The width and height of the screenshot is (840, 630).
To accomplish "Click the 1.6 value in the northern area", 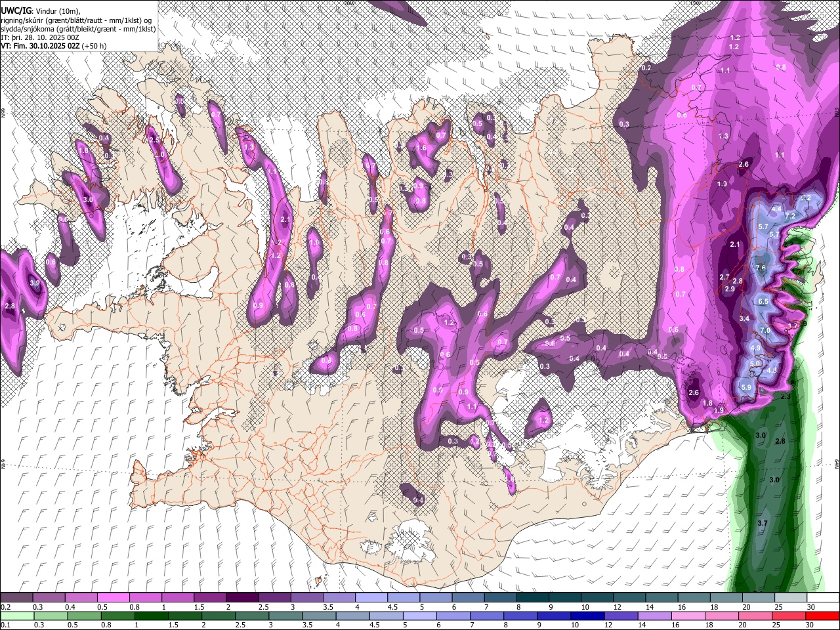I will pyautogui.click(x=421, y=148).
